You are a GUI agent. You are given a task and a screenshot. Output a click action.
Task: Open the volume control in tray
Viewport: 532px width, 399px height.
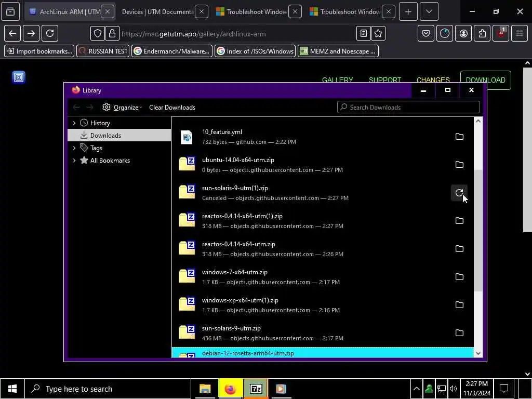453,389
